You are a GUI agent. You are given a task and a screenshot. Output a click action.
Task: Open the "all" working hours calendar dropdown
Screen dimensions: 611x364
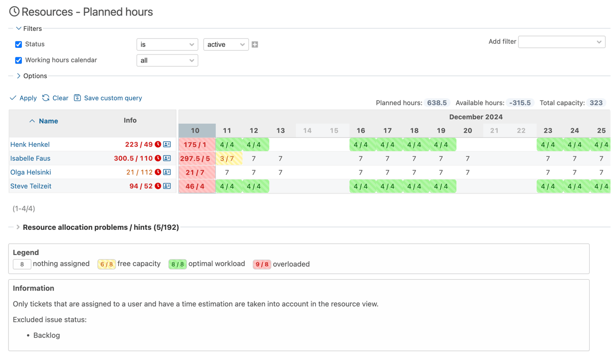[x=167, y=60]
